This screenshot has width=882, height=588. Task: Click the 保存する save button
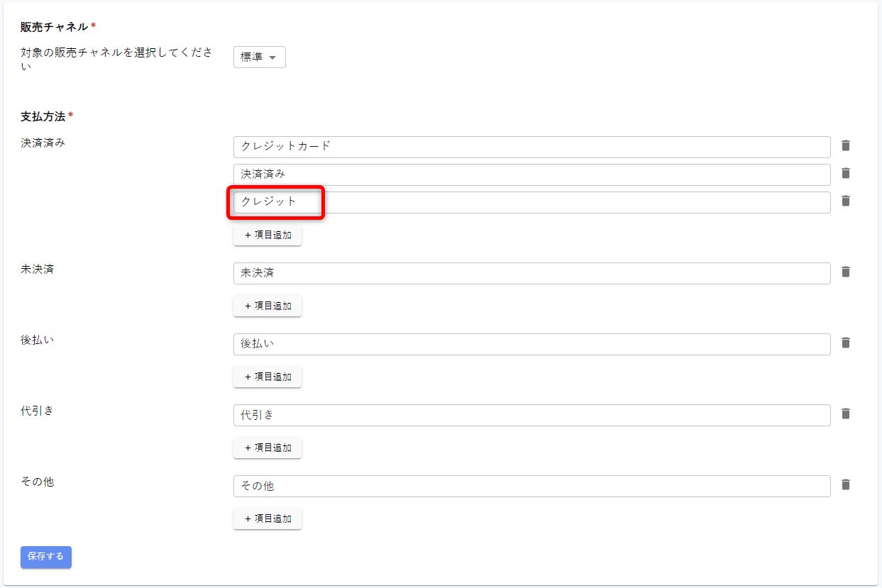pos(46,557)
